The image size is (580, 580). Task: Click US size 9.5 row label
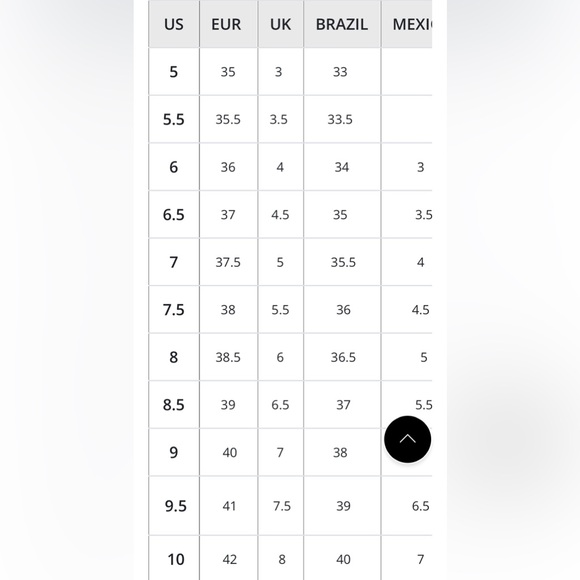point(174,506)
